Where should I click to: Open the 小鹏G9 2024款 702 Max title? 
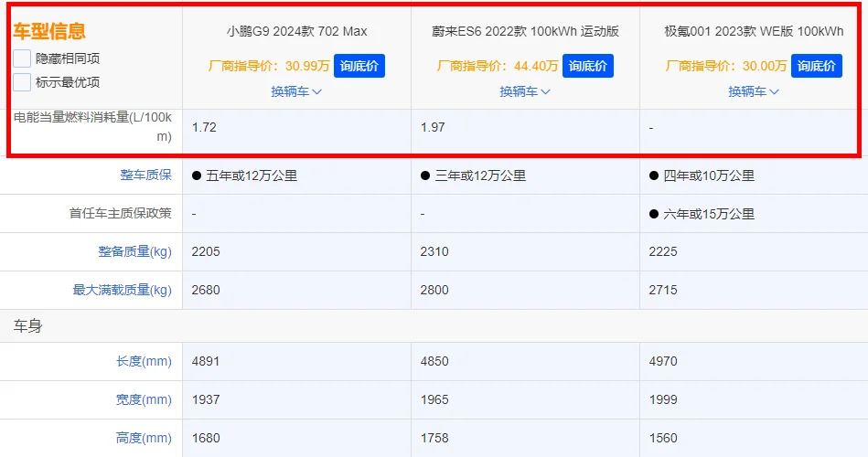(x=296, y=31)
